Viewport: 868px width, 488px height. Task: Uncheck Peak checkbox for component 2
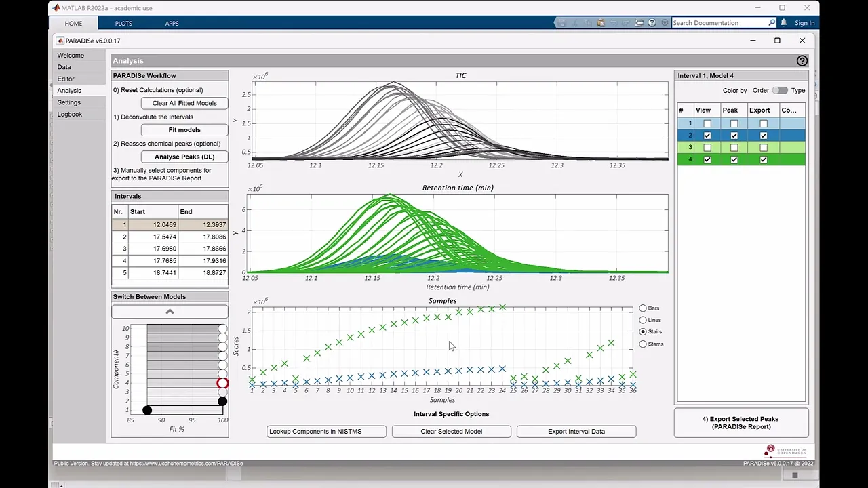(734, 136)
